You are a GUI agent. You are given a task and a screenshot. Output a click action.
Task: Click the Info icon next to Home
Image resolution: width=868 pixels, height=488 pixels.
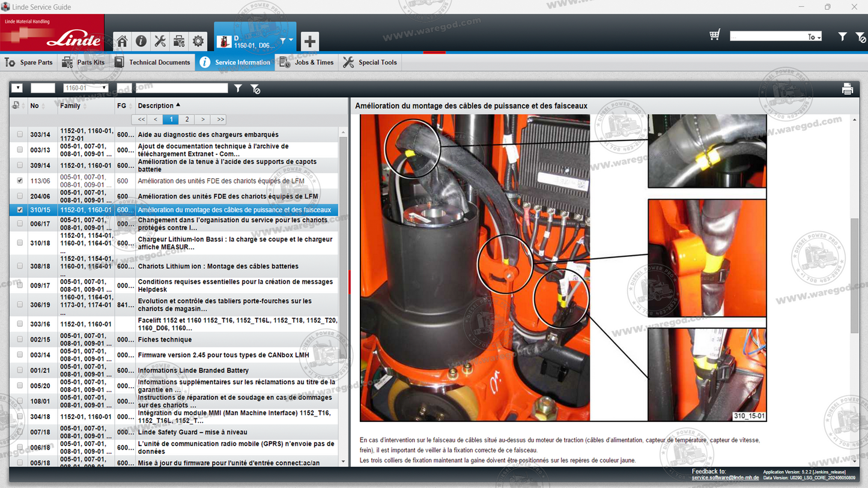pyautogui.click(x=141, y=41)
